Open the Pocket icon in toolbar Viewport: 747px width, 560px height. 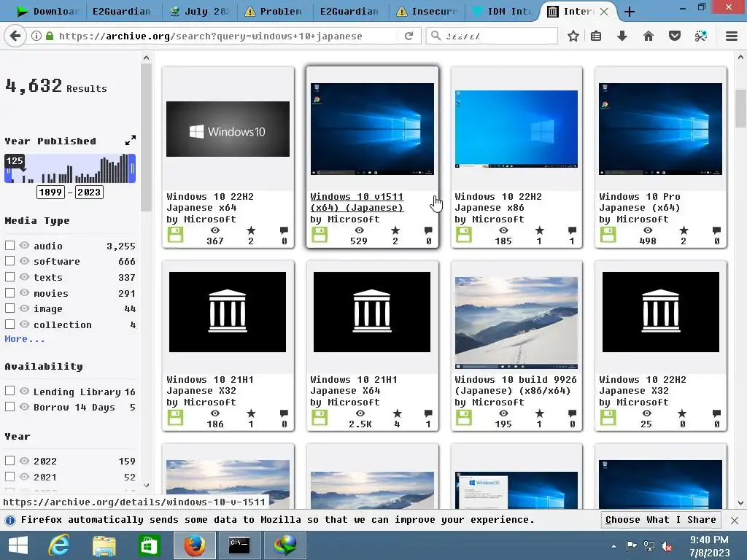(675, 36)
